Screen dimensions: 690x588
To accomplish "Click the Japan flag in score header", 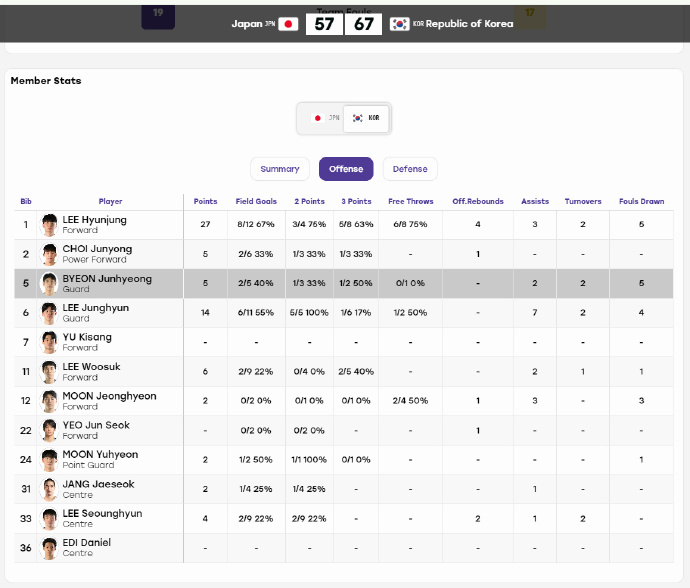I will [x=288, y=24].
